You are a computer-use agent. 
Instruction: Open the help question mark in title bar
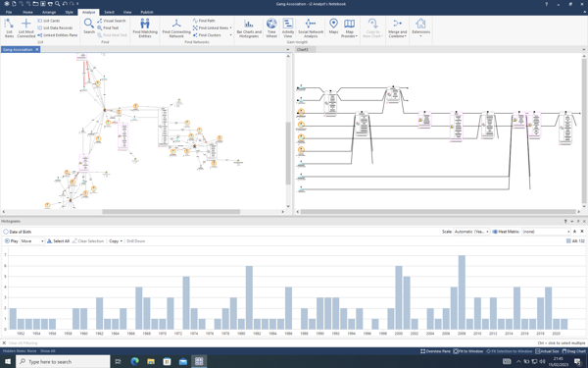[x=547, y=4]
